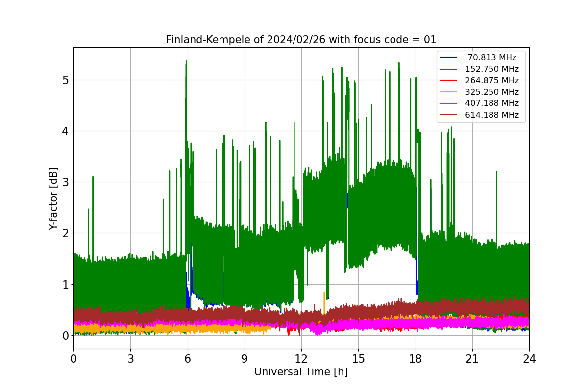Click the 'Universal Time [h]' axis label
588x392 pixels.
tap(301, 372)
